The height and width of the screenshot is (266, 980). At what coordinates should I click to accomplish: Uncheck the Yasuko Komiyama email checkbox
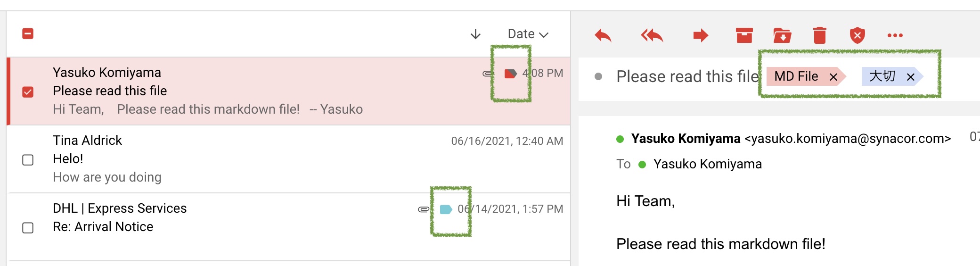(x=28, y=92)
